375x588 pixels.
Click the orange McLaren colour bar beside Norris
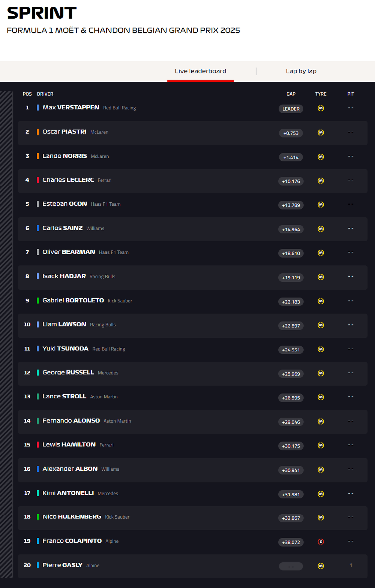click(37, 156)
